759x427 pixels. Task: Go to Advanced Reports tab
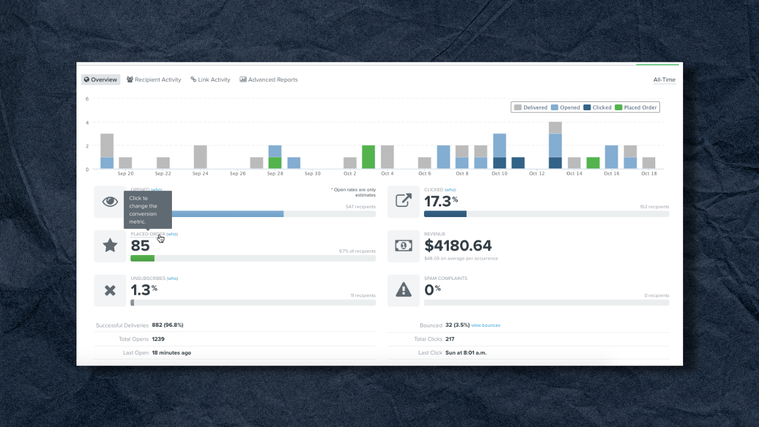(269, 79)
